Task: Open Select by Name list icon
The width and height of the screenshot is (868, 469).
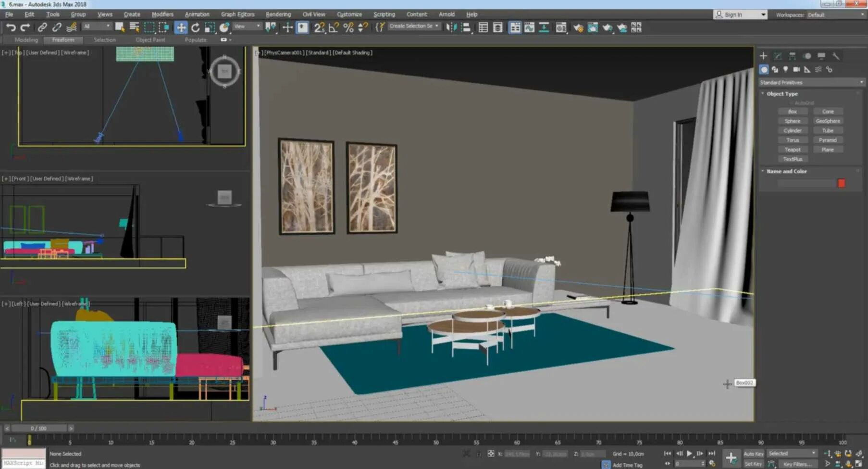Action: (x=134, y=27)
